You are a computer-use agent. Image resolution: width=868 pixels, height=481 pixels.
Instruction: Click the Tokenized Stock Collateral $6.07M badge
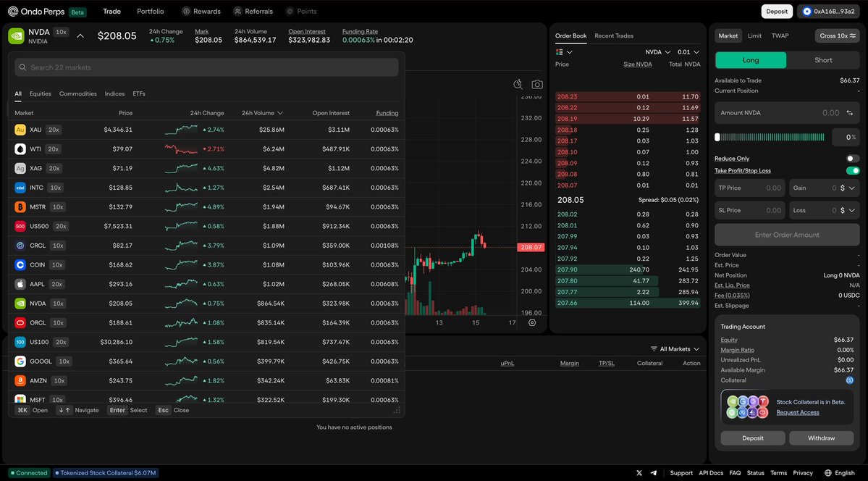106,473
